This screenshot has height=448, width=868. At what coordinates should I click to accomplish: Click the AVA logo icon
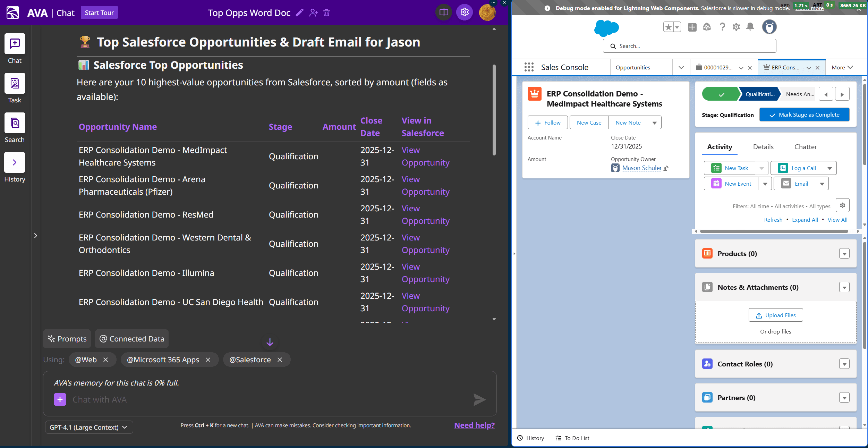(13, 13)
